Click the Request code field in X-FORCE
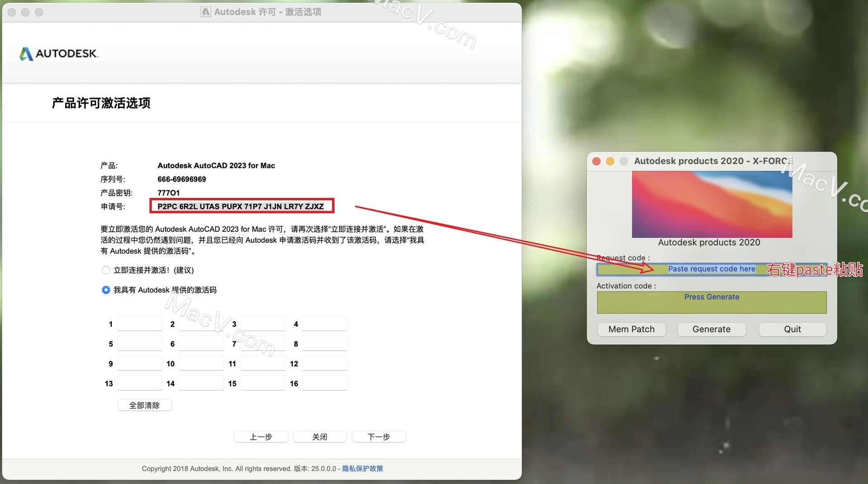This screenshot has width=868, height=484. tap(712, 269)
